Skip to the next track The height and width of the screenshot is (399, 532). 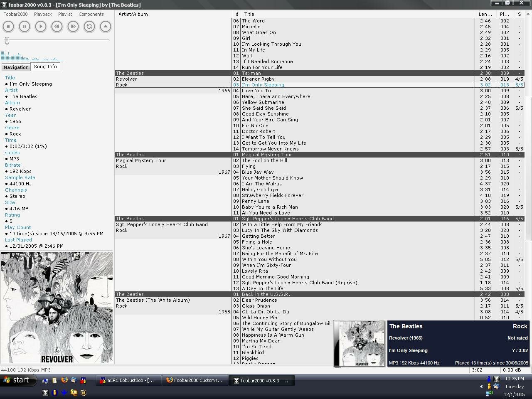tap(73, 27)
